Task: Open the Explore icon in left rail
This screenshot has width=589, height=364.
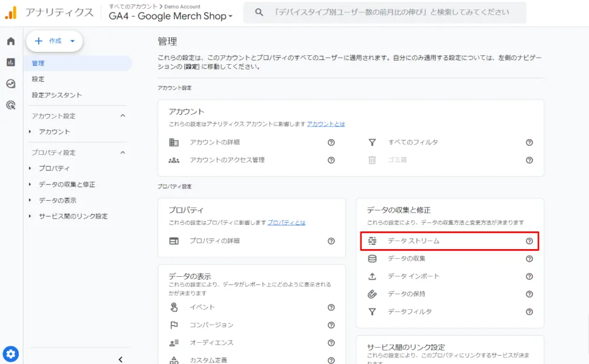Action: point(11,84)
